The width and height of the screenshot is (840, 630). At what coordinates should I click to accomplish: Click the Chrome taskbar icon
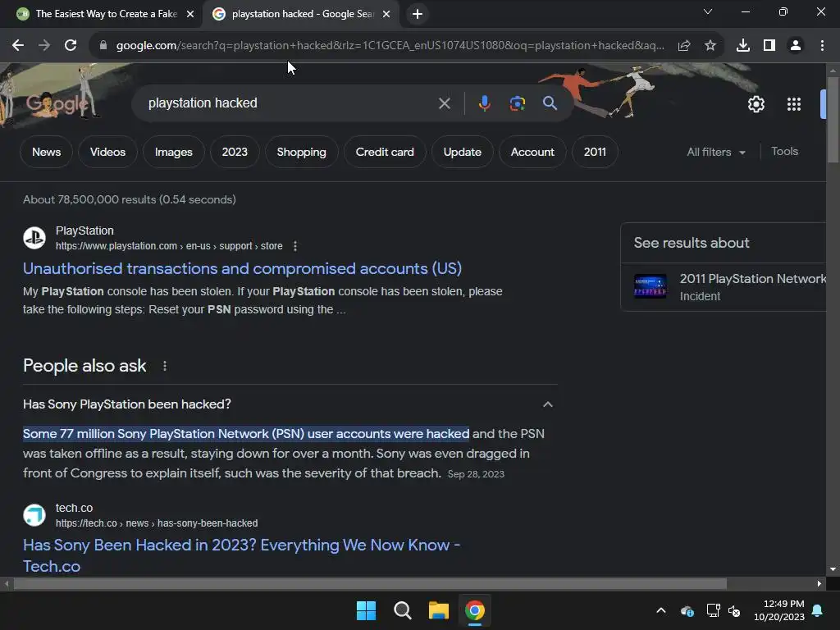click(475, 610)
